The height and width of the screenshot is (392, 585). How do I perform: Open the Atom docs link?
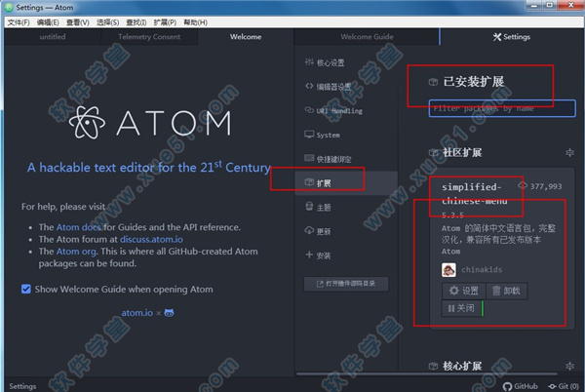(78, 227)
